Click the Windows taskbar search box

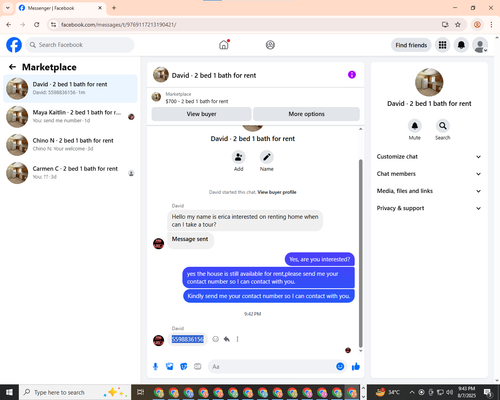[x=74, y=392]
